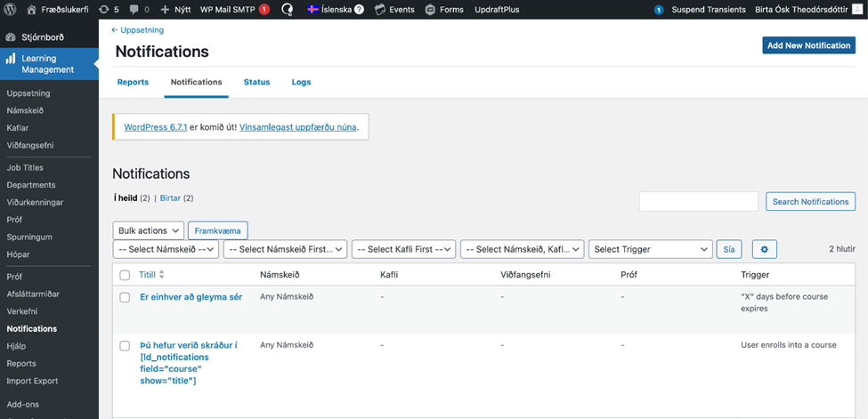
Task: Follow the Vinsamlegast uppfærðu núna link
Action: coord(298,127)
